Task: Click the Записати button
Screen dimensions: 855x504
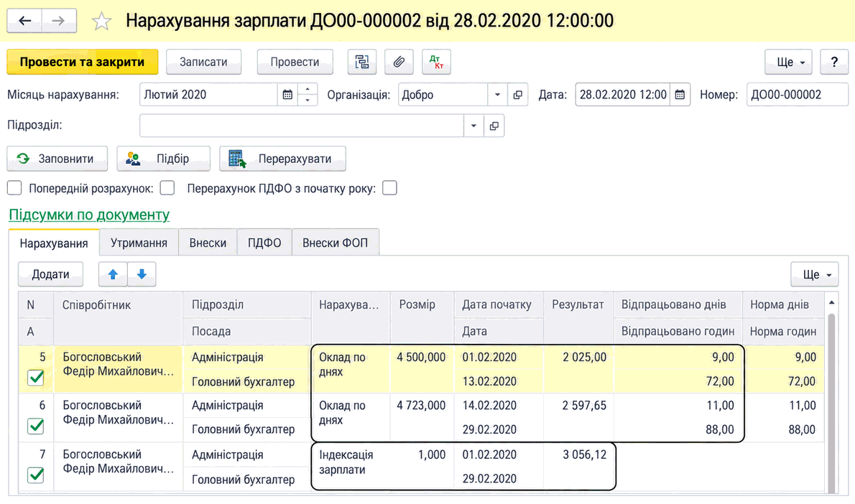Action: click(203, 62)
